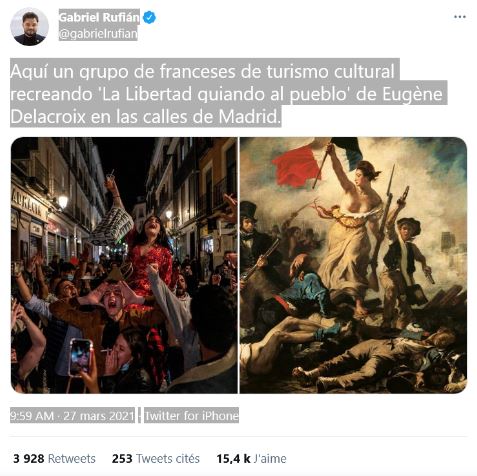The width and height of the screenshot is (477, 476).
Task: Open the @gabrielrufian handle link
Action: [98, 34]
